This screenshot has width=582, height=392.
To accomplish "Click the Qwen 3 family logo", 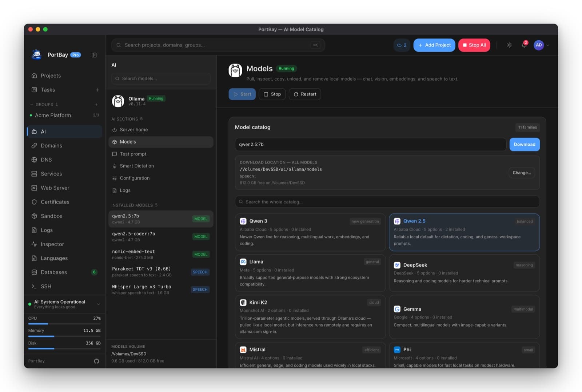I will [243, 221].
